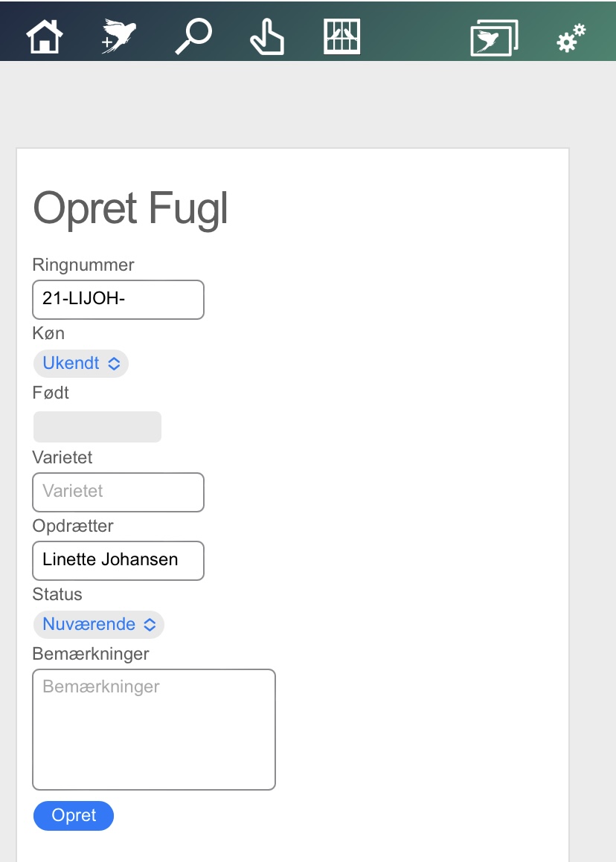This screenshot has height=862, width=616.
Task: Click the Ringnummer field label
Action: 83,265
